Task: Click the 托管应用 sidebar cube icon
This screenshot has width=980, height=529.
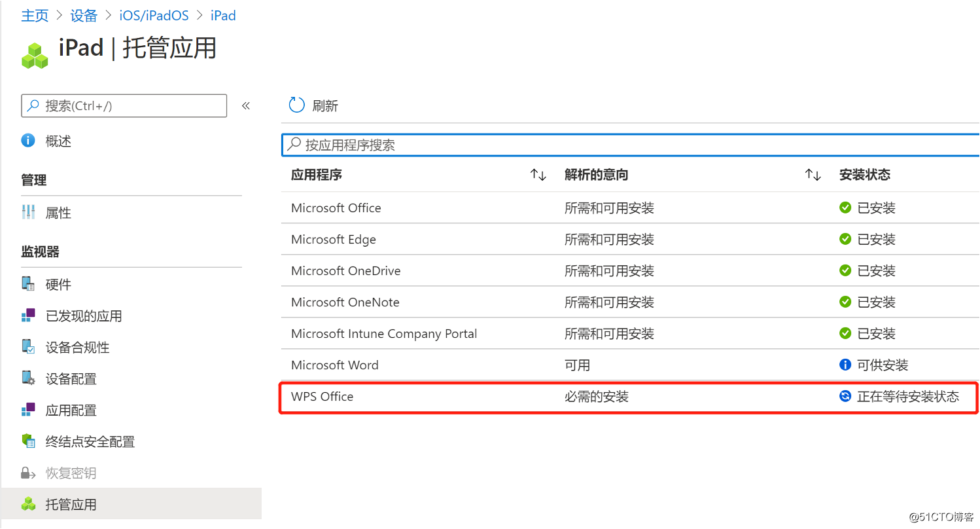Action: [x=28, y=504]
